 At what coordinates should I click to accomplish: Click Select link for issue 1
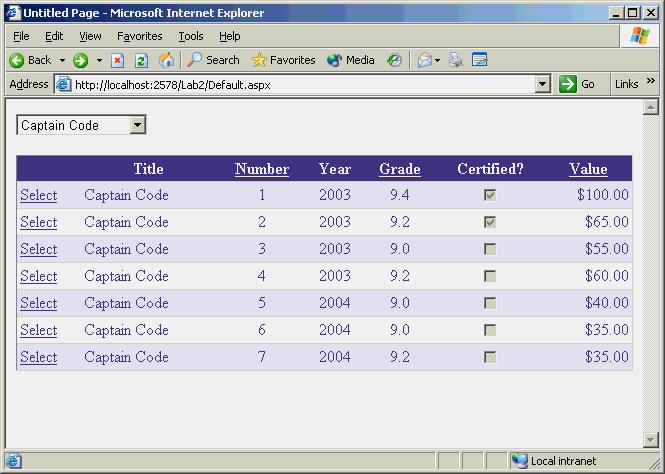(39, 195)
